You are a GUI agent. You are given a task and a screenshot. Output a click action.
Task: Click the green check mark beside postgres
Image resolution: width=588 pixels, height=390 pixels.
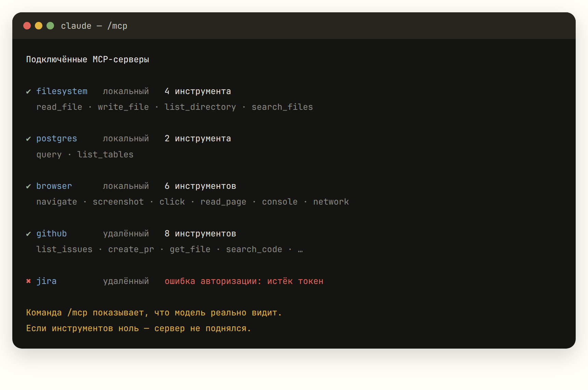[x=28, y=139]
